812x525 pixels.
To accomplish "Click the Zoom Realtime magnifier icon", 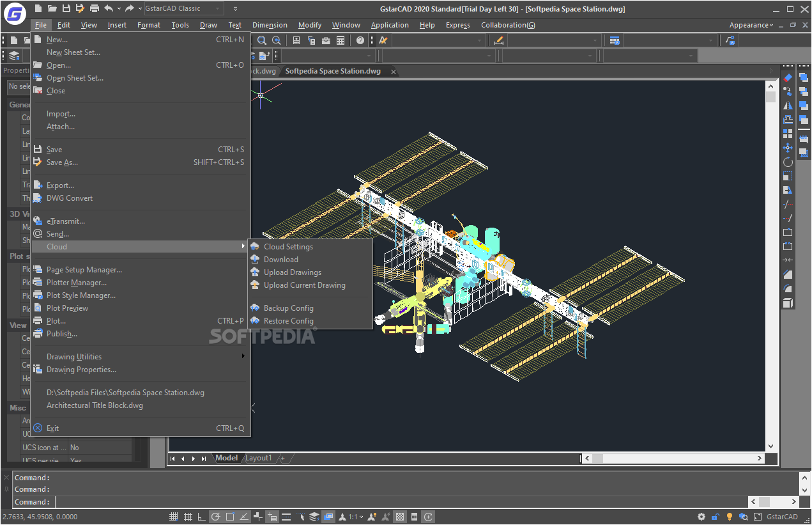I will pos(262,40).
